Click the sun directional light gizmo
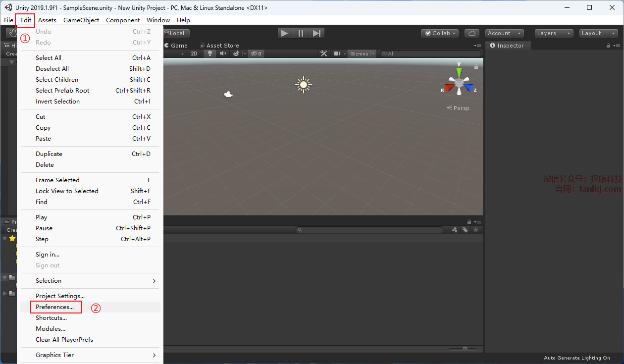 pyautogui.click(x=304, y=85)
